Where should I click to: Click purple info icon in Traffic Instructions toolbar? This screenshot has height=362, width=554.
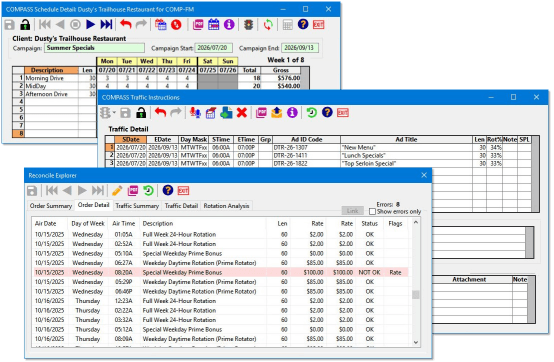(x=292, y=113)
